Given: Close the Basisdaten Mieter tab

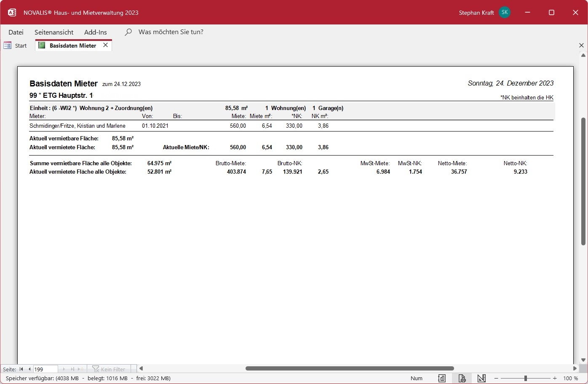Looking at the screenshot, I should click(x=106, y=45).
